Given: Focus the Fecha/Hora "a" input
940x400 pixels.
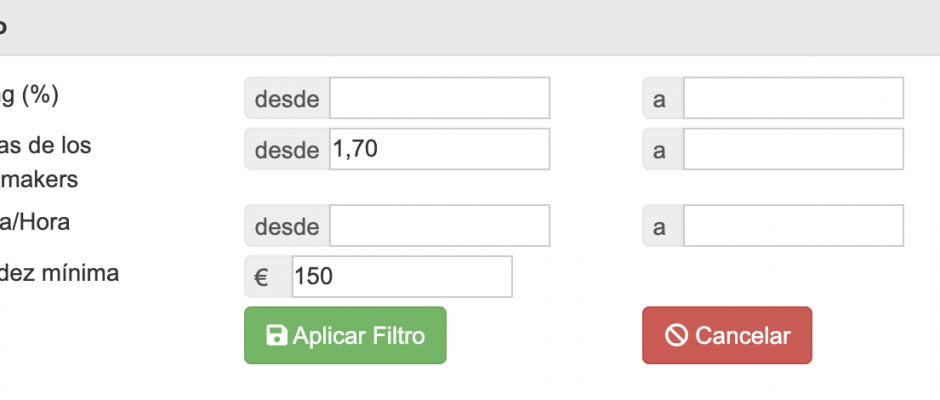Looking at the screenshot, I should (x=793, y=226).
